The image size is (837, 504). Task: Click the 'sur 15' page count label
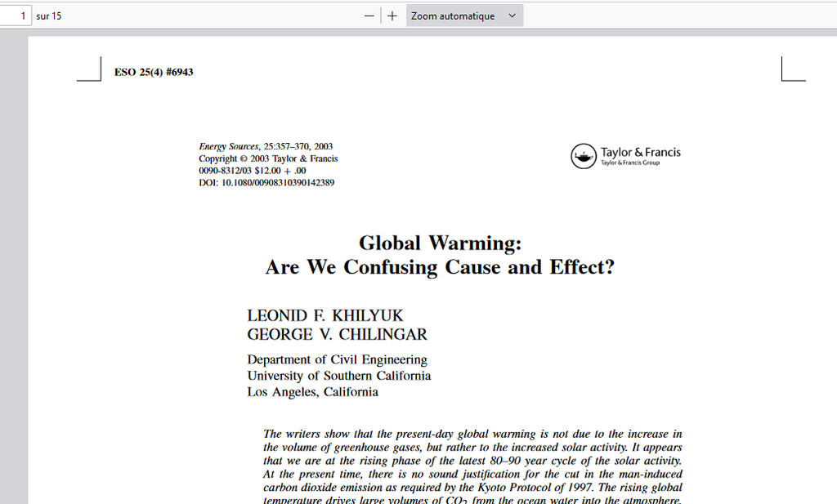49,16
